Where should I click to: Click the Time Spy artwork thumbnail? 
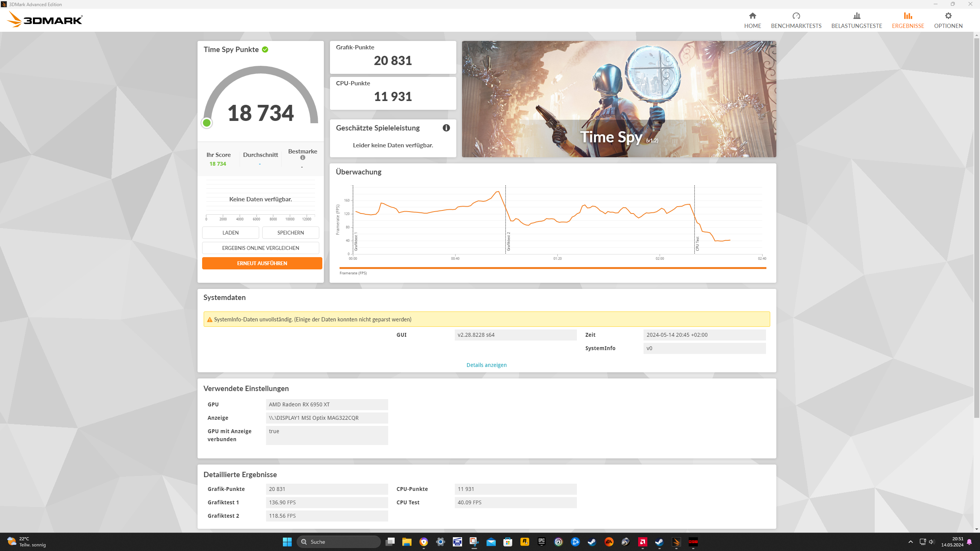pos(619,99)
